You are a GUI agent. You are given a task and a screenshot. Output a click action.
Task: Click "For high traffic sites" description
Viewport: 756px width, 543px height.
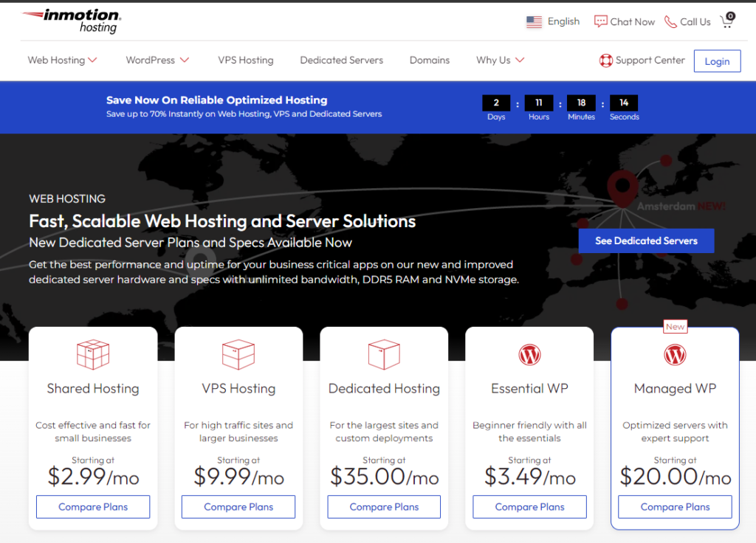(238, 432)
